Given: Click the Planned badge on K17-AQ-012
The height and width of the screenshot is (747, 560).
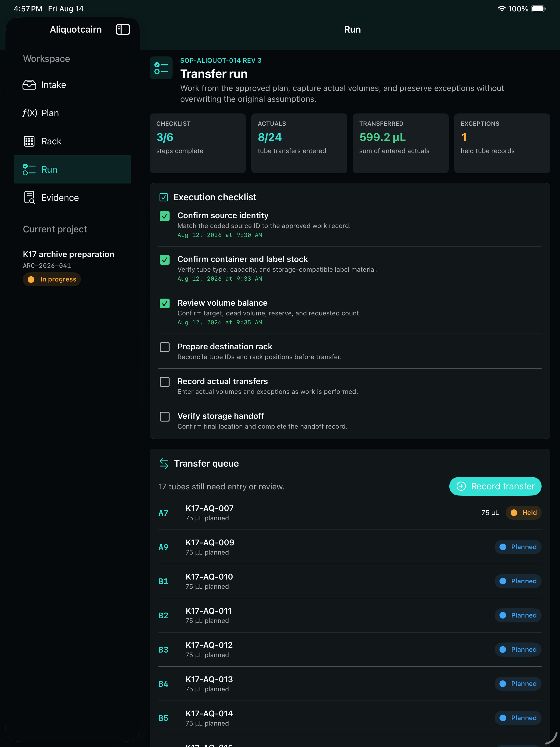Looking at the screenshot, I should [518, 649].
